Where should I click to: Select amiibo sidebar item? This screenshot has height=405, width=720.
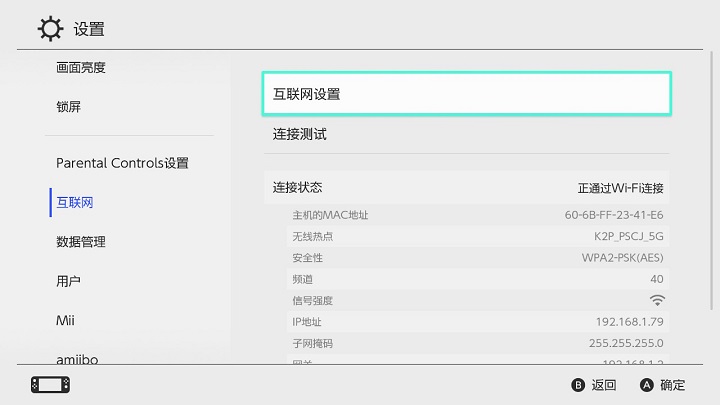[77, 359]
